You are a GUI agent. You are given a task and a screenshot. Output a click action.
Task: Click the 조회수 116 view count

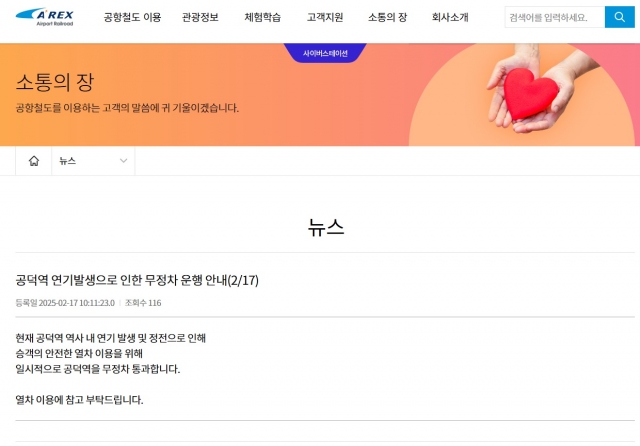[143, 303]
